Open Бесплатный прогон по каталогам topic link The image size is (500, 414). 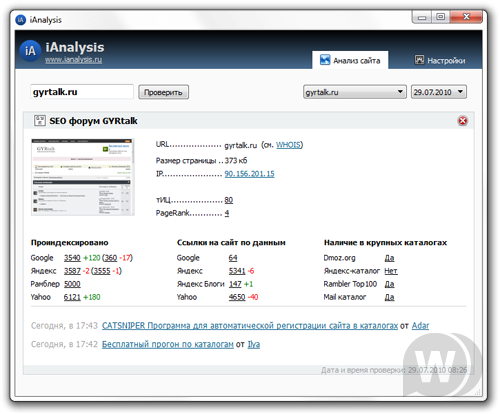[x=168, y=344]
